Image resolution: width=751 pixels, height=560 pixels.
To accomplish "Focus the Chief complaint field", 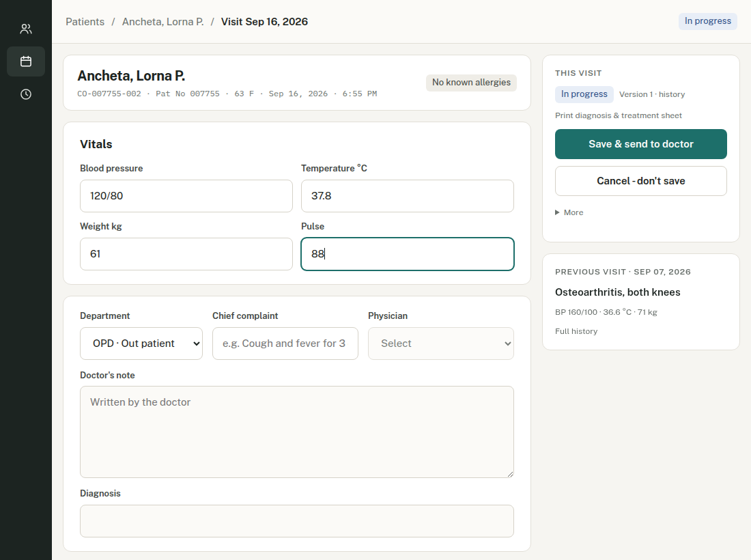I will point(285,344).
